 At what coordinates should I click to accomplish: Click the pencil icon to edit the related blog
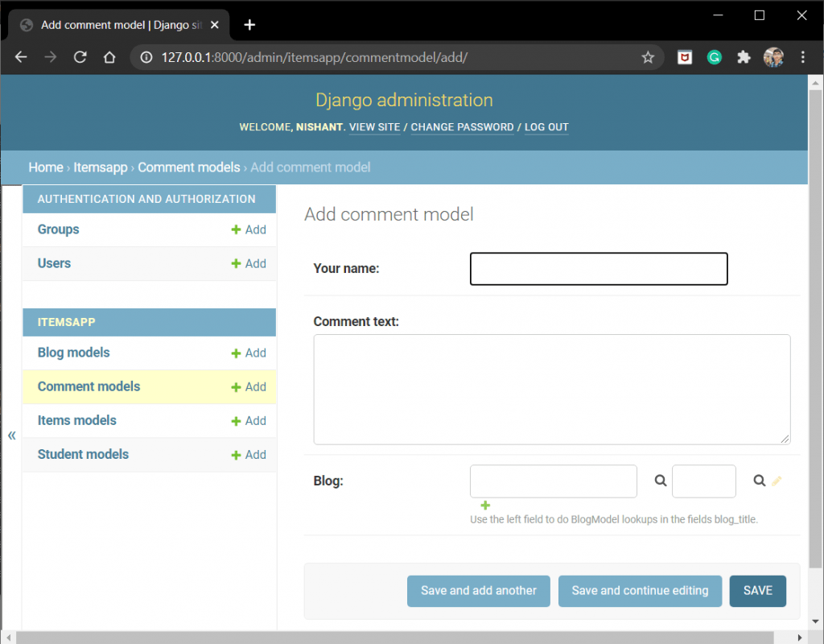tap(777, 480)
